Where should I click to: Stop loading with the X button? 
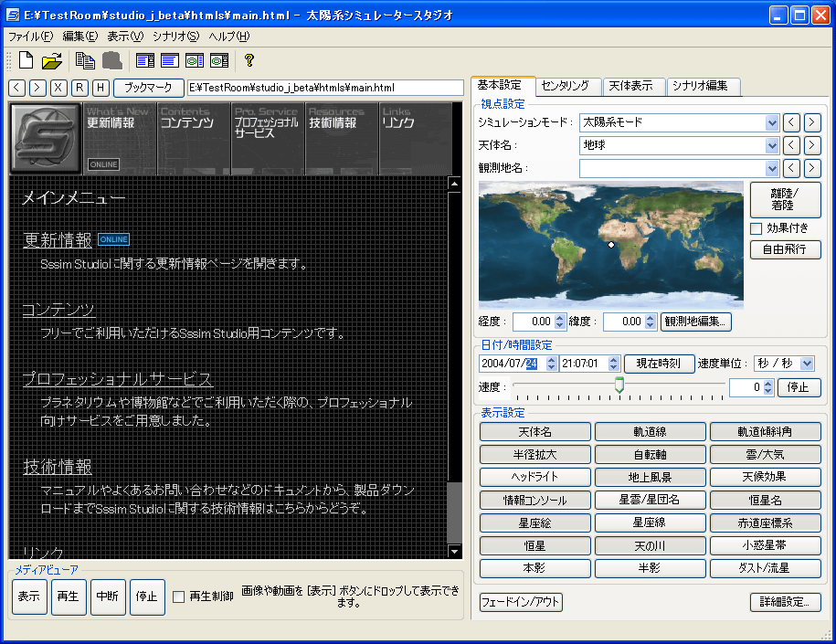point(58,88)
